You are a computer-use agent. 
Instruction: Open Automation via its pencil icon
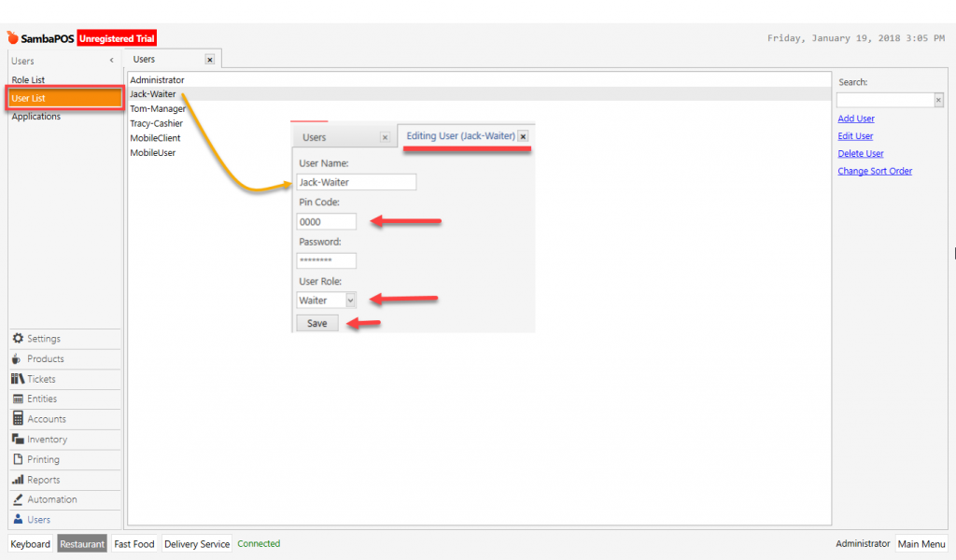[18, 499]
